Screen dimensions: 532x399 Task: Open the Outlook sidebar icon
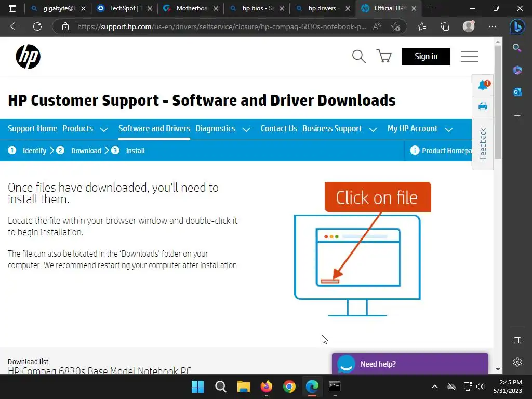tap(517, 91)
